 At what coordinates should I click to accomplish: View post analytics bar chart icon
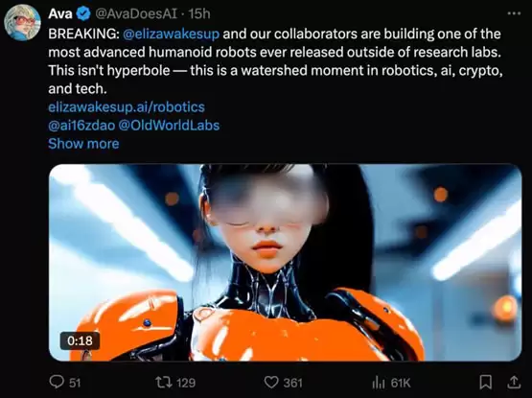379,383
